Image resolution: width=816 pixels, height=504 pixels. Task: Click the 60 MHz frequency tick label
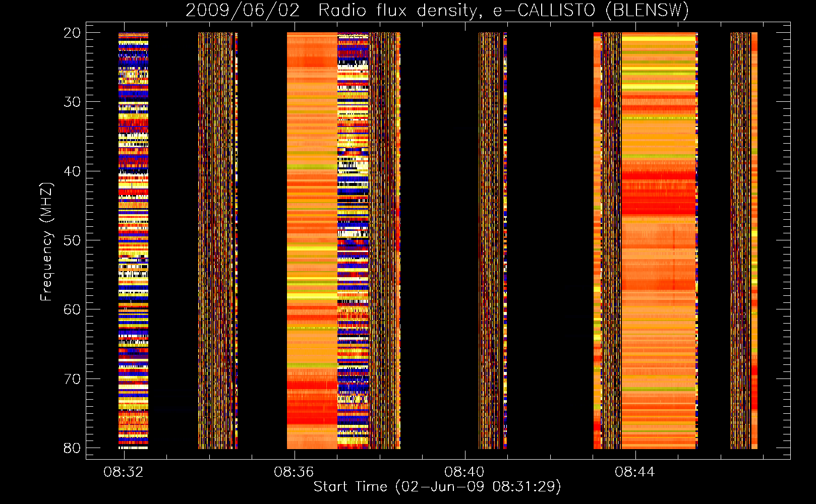[x=72, y=309]
